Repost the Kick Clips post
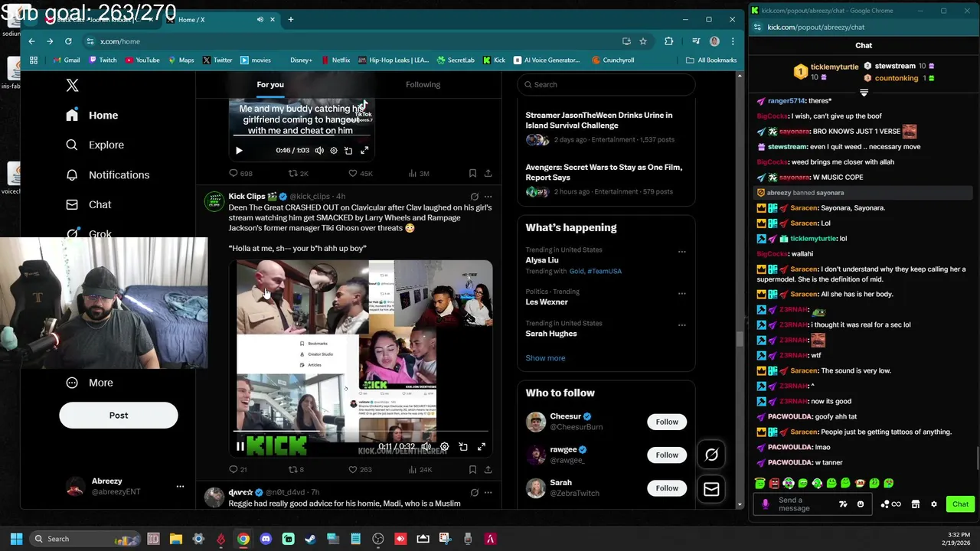The image size is (980, 551). tap(296, 469)
